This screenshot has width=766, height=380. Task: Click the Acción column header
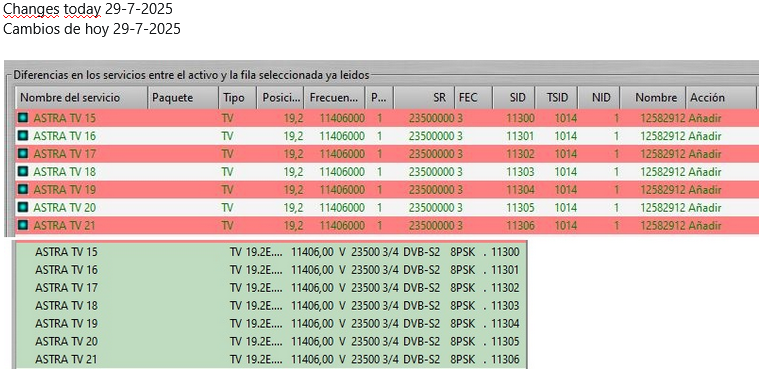[721, 98]
